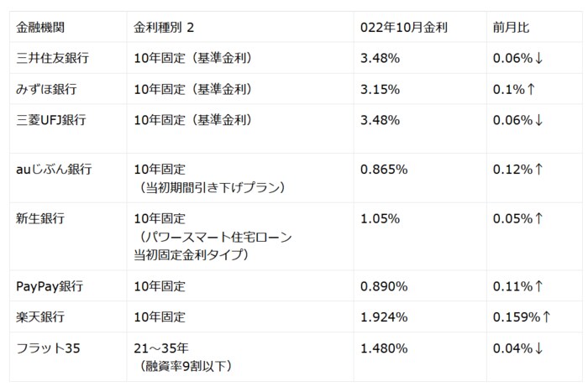
Task: Click the 3.15% rate for みずほ銀行
Action: pos(380,89)
